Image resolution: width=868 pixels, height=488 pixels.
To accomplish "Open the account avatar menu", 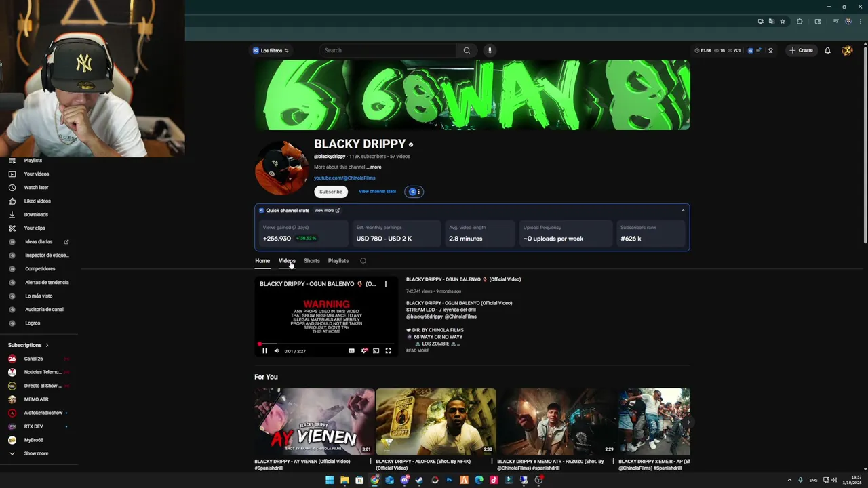I will pyautogui.click(x=847, y=50).
